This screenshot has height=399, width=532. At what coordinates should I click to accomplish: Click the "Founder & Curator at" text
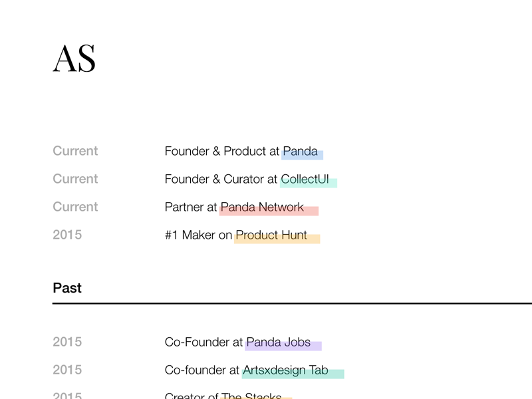click(x=221, y=180)
